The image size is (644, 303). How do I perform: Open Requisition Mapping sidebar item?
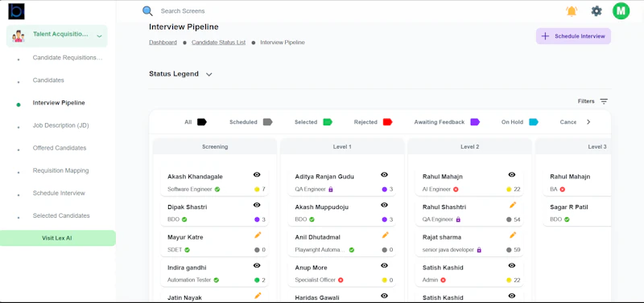point(61,170)
